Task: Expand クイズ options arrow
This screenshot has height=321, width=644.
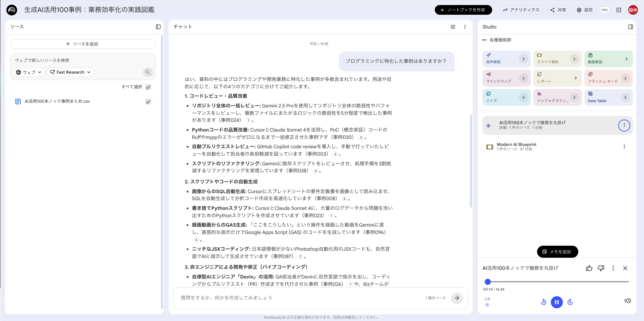Action: click(524, 97)
